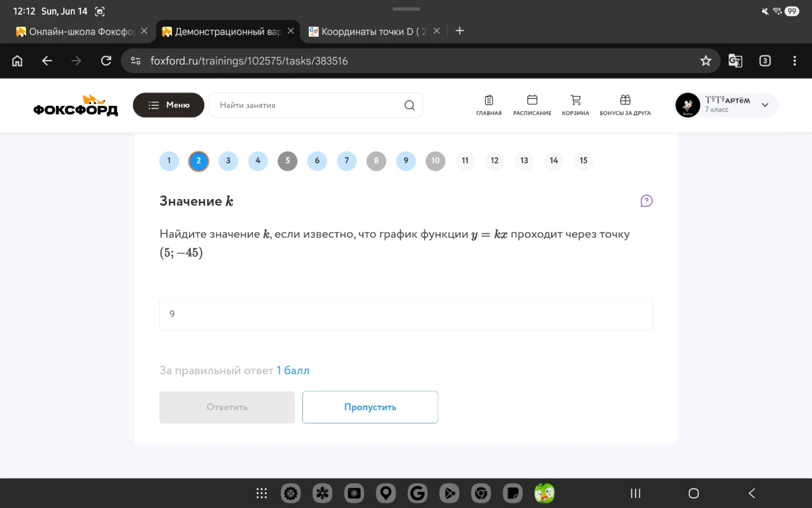Click the magnifier search icon
The image size is (812, 508).
(409, 105)
